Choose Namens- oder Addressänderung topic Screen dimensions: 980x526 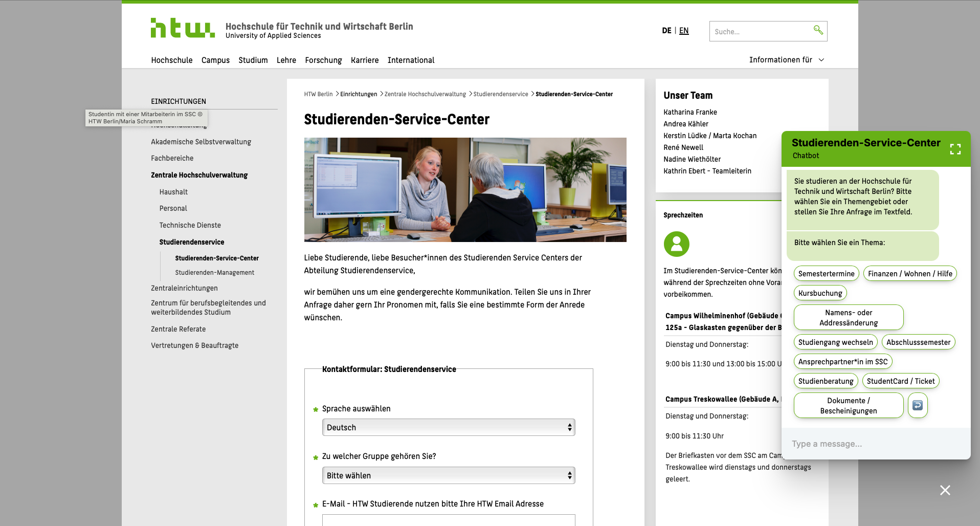pos(849,318)
